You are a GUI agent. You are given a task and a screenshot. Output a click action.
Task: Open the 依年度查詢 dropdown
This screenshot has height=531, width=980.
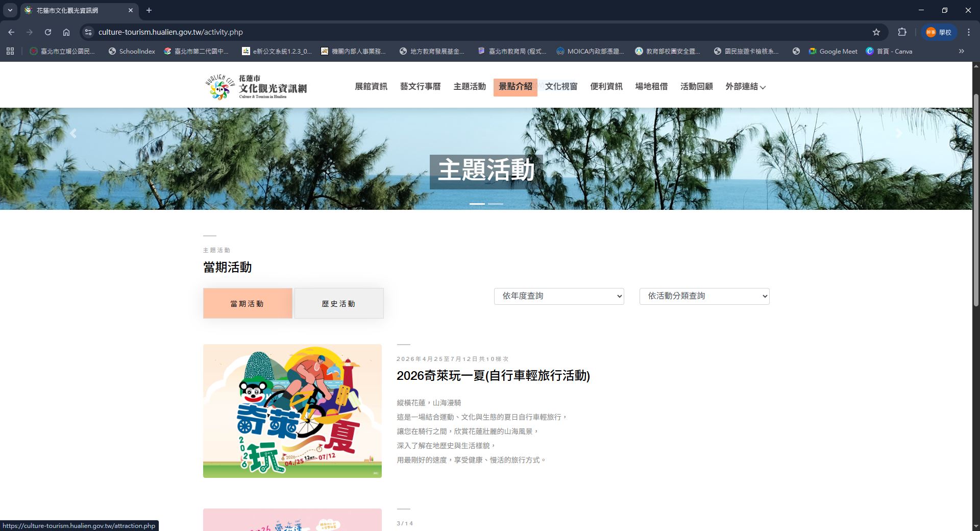pos(558,296)
